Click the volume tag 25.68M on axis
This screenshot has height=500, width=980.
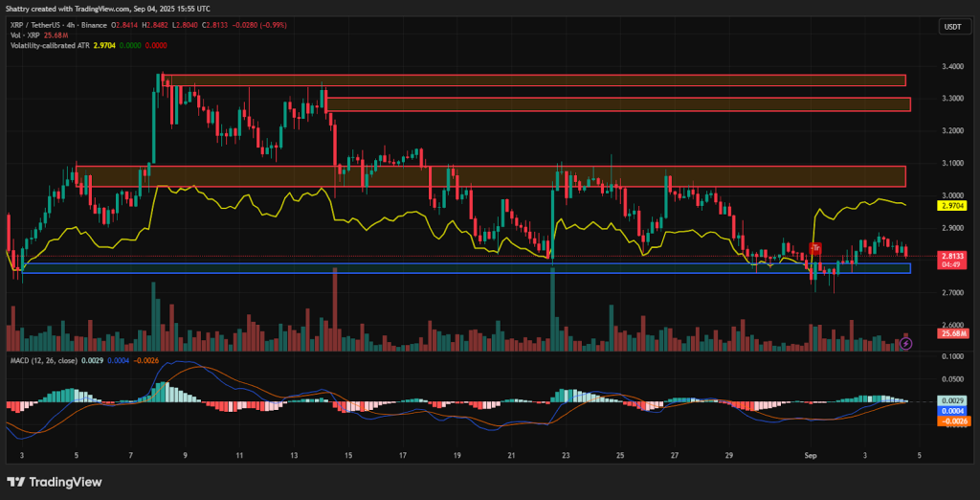[x=951, y=333]
